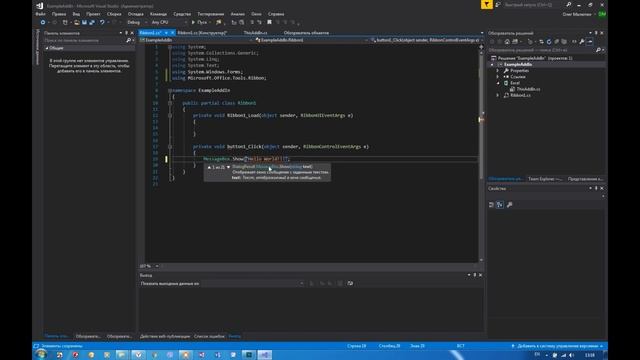Switch to the Error List bottom tab

point(209,336)
